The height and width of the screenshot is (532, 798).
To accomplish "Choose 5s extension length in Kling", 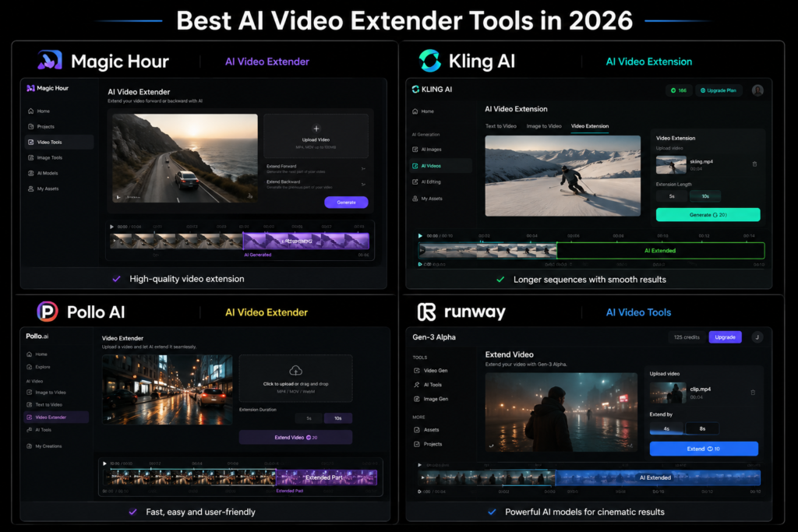I will (672, 196).
